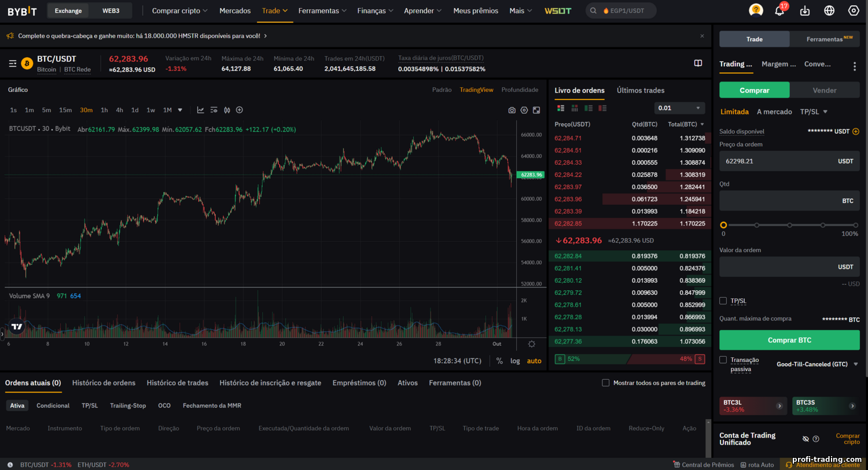
Task: Open the chart display settings icon
Action: [214, 110]
